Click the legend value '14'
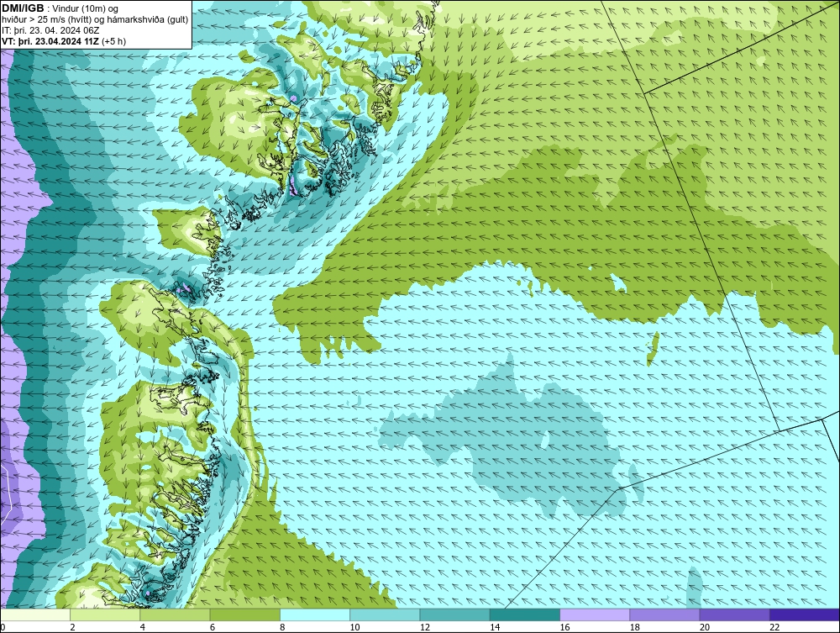Screen dimensions: 840x633 [x=495, y=627]
